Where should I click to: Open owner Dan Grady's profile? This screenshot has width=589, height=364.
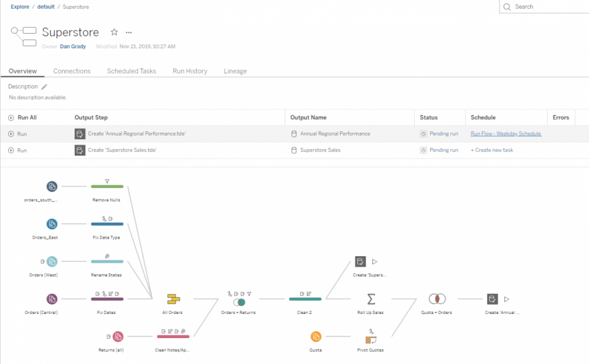tap(73, 46)
